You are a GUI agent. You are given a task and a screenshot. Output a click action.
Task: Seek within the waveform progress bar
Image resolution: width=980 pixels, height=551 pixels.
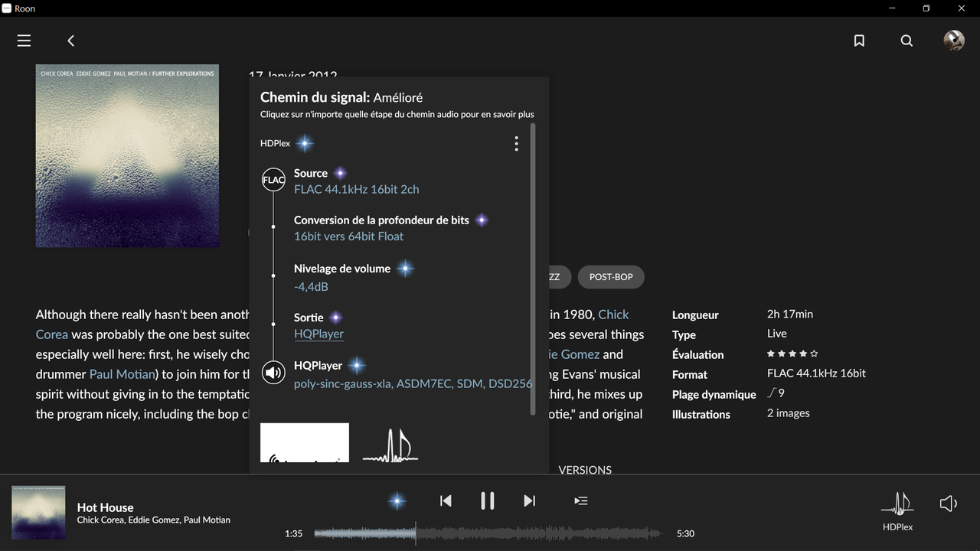tap(488, 533)
